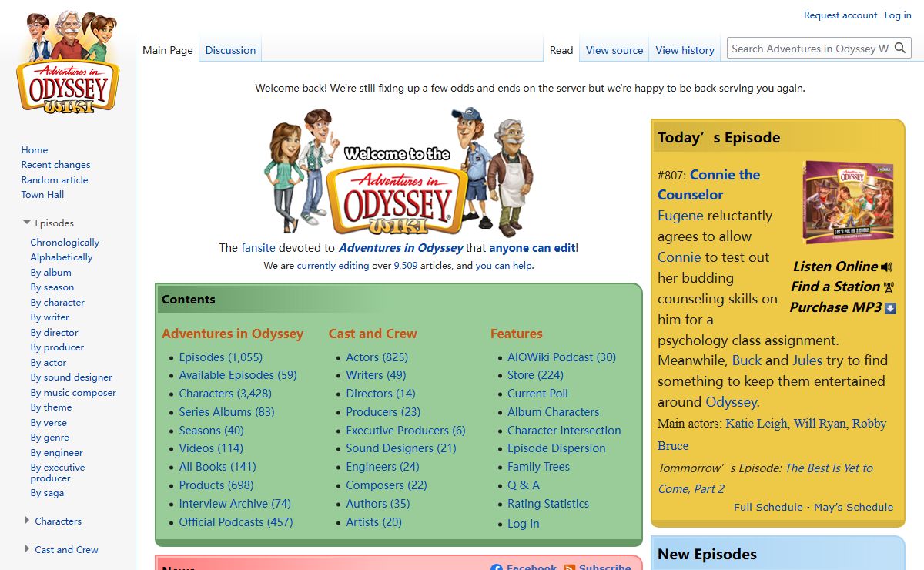This screenshot has width=924, height=570.
Task: Click Log in under Features
Action: 524,524
